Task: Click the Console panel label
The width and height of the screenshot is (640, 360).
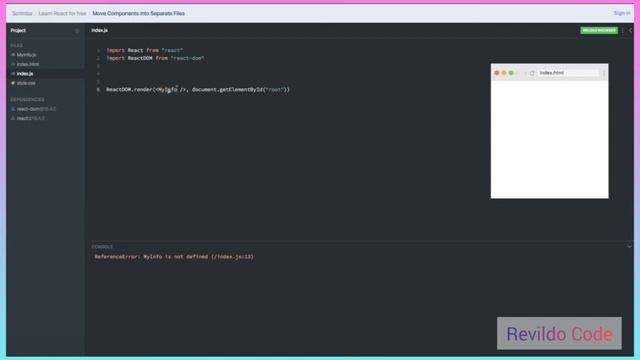Action: click(x=102, y=247)
